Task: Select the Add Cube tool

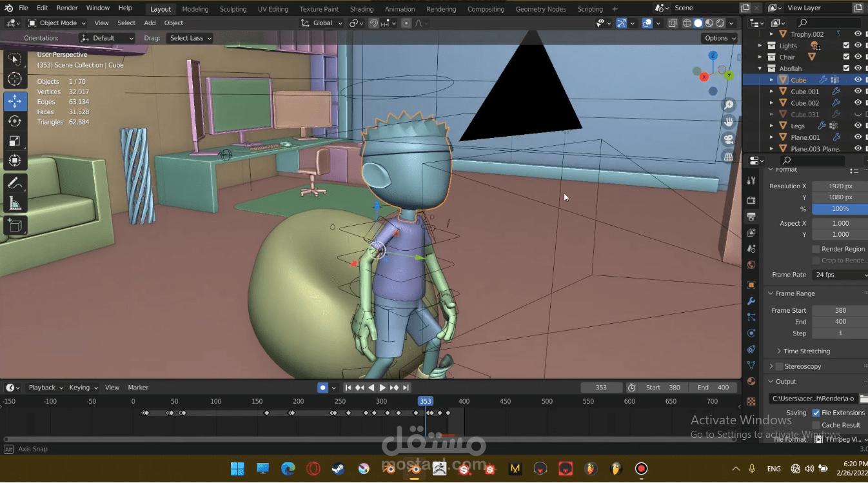Action: [15, 226]
